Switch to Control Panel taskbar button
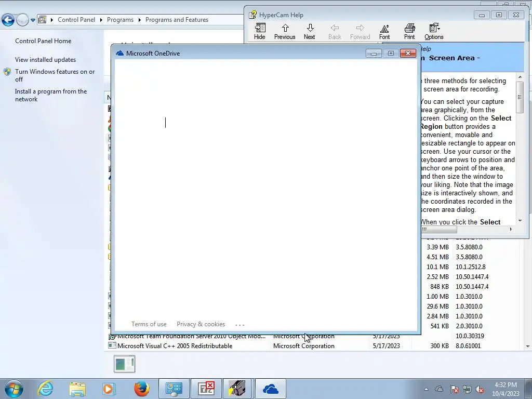This screenshot has height=399, width=532. coord(174,389)
